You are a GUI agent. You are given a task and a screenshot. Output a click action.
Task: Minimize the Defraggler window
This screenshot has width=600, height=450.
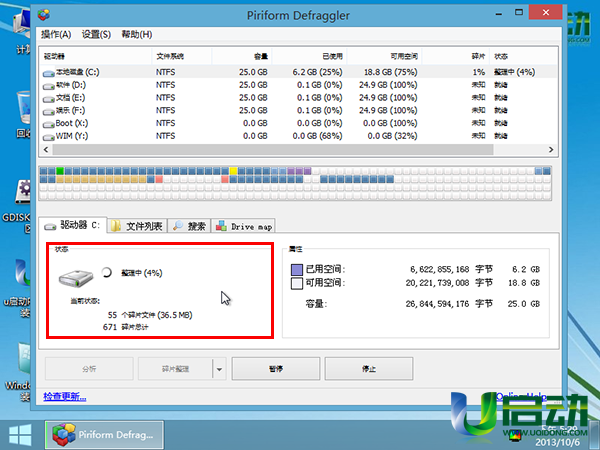499,13
